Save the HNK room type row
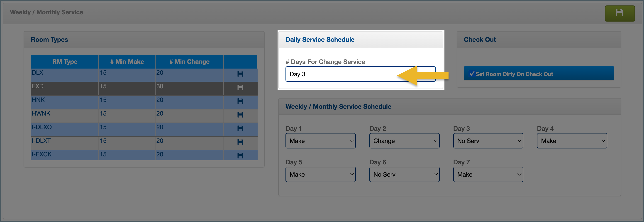Image resolution: width=644 pixels, height=222 pixels. pos(240,101)
